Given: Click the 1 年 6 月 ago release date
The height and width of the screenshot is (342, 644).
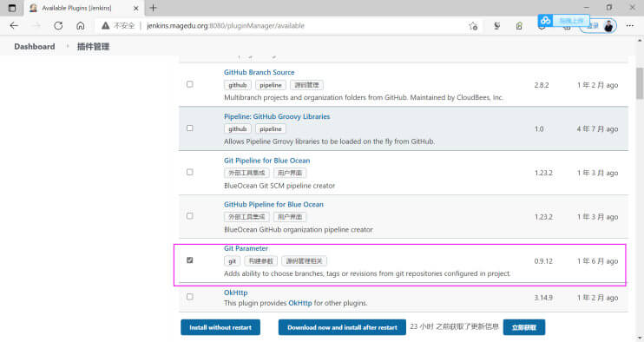Looking at the screenshot, I should (x=597, y=261).
